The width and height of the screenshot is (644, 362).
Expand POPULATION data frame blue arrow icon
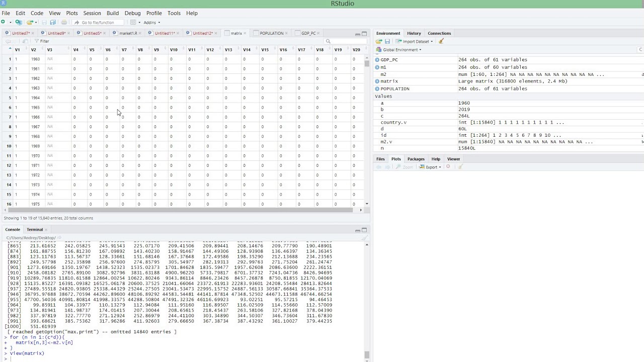pyautogui.click(x=377, y=89)
